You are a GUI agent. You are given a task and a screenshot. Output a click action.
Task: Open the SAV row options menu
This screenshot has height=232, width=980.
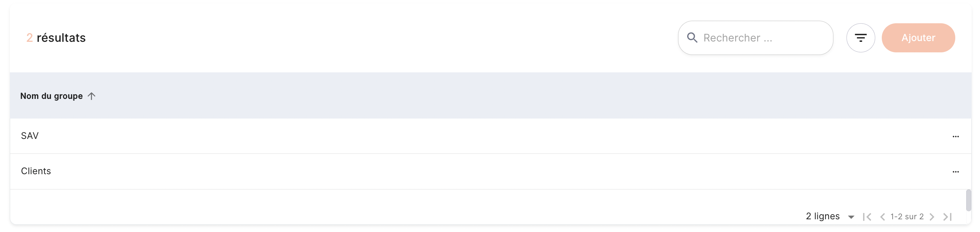coord(955,136)
